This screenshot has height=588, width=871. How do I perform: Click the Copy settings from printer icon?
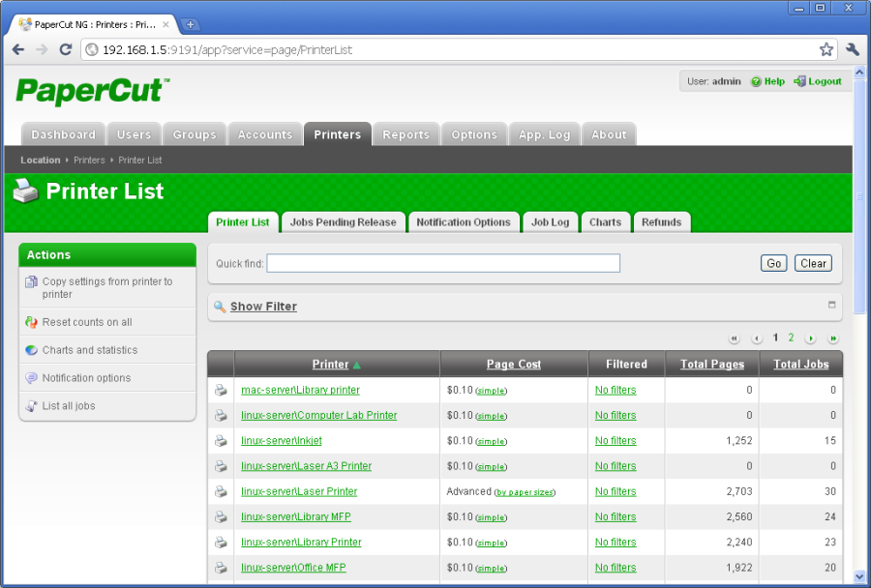point(31,282)
